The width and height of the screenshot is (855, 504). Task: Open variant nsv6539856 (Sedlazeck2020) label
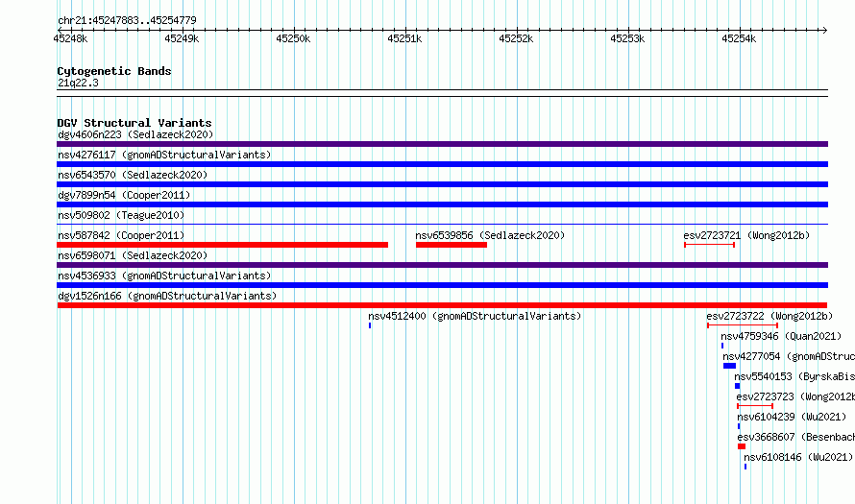click(x=490, y=235)
